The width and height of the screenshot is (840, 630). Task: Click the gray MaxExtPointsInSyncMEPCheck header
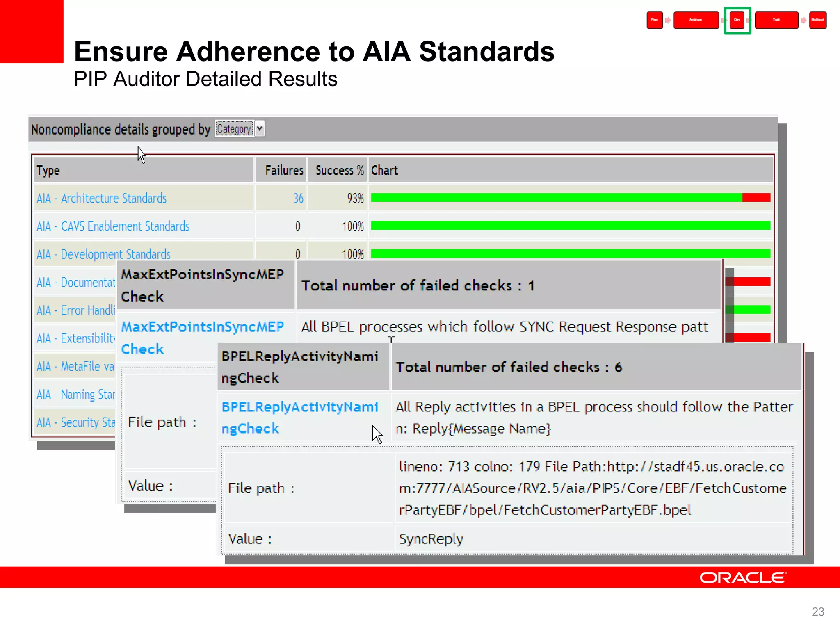[x=205, y=285]
